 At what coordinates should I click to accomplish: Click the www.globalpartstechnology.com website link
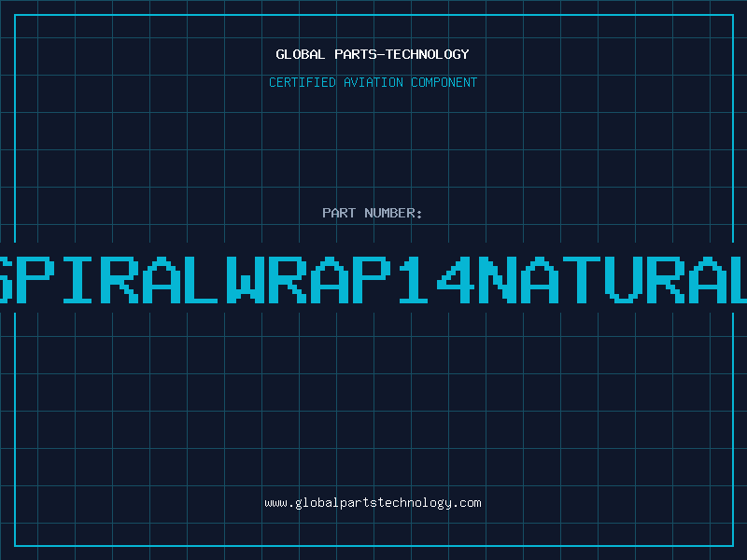point(373,503)
